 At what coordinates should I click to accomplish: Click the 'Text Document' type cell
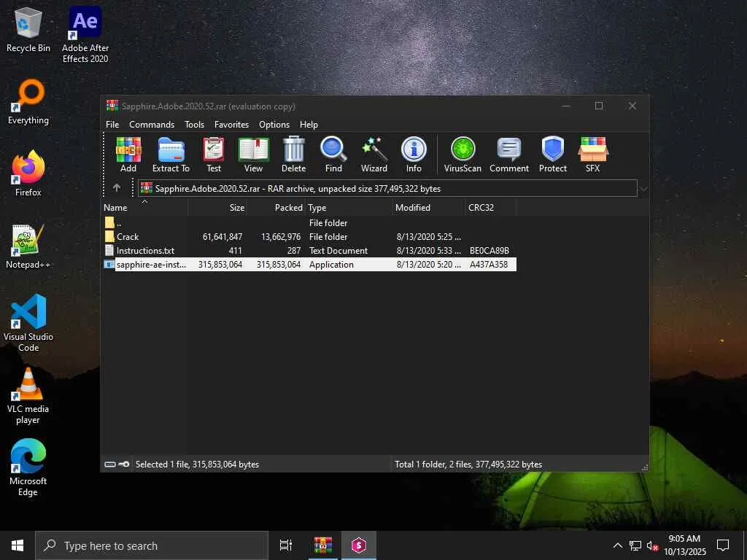(338, 251)
